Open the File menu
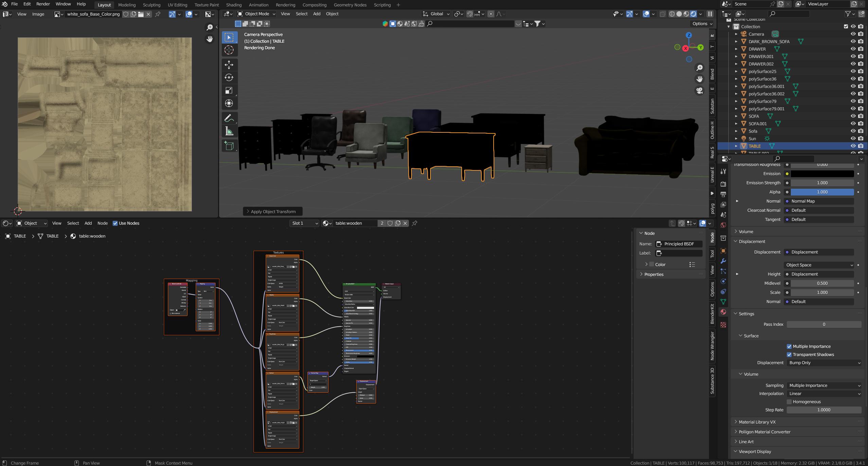Viewport: 868px width, 466px height. click(x=14, y=4)
